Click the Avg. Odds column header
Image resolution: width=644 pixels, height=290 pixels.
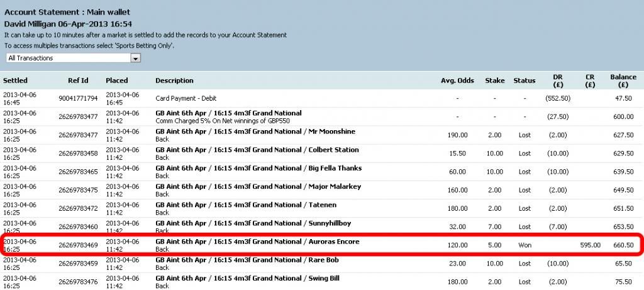click(x=457, y=81)
